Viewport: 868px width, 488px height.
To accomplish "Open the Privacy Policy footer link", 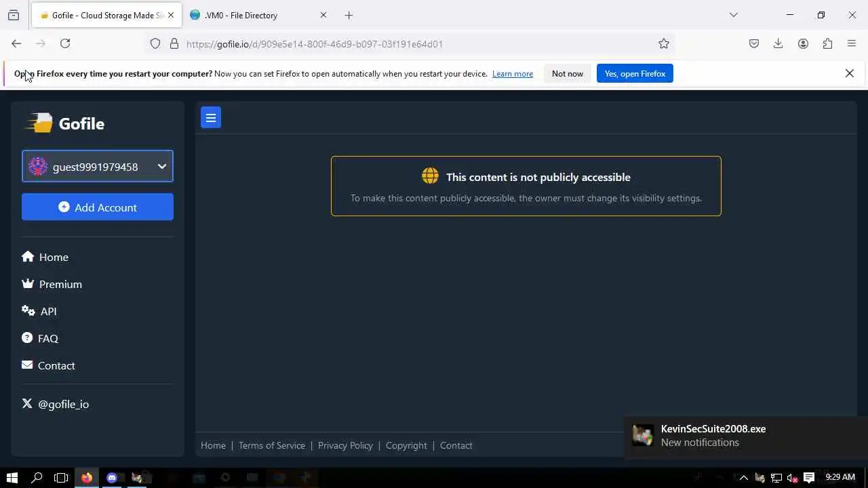I will point(345,445).
